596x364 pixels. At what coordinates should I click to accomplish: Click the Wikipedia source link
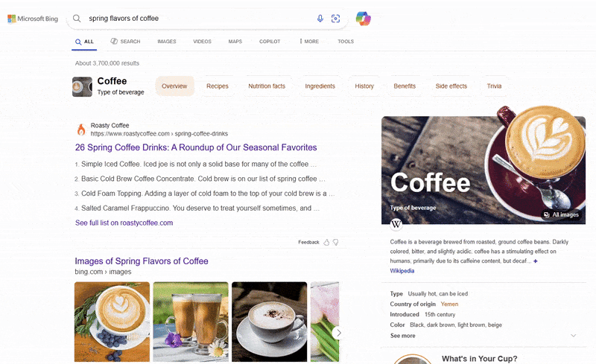pyautogui.click(x=402, y=271)
